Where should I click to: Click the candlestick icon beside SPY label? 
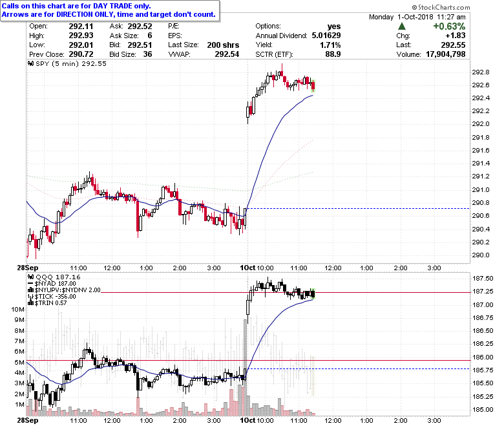click(31, 63)
